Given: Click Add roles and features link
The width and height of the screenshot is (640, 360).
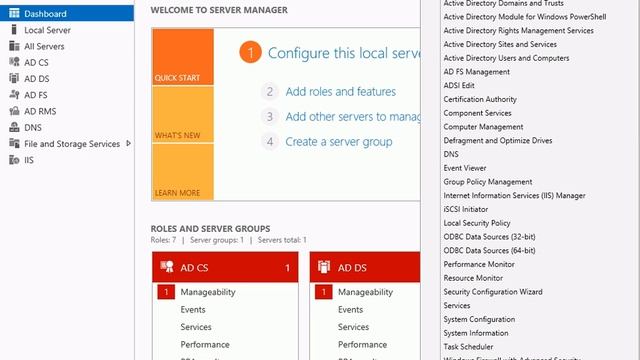Looking at the screenshot, I should point(341,91).
